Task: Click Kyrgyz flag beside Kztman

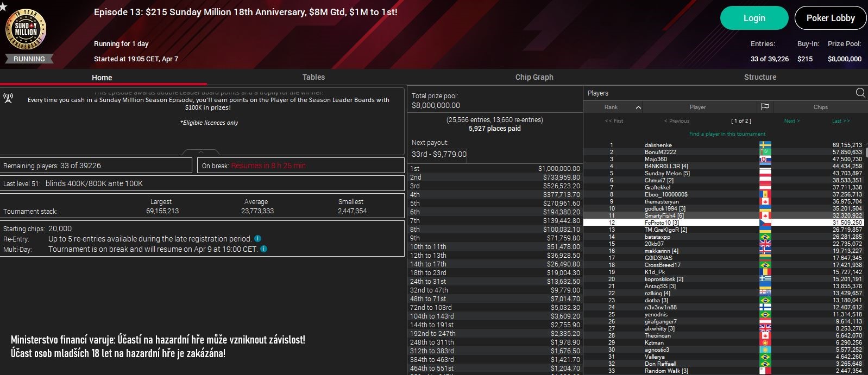Action: 765,342
